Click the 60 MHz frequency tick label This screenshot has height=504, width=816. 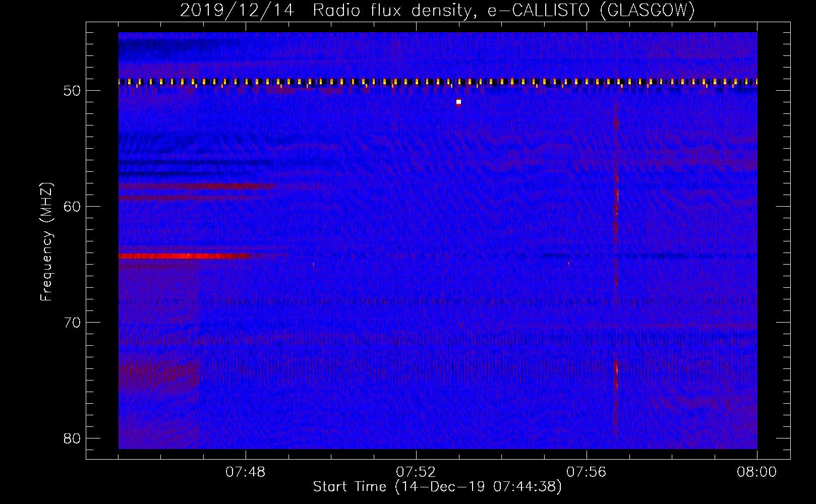[x=73, y=206]
